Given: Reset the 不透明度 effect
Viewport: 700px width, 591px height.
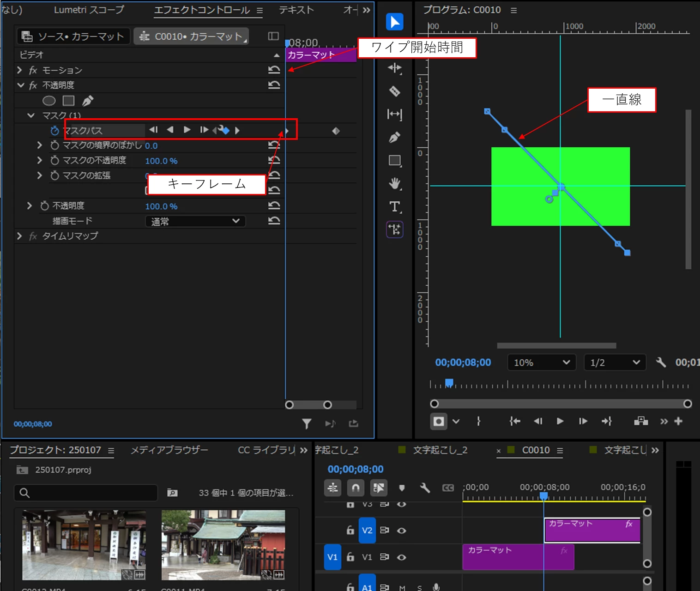Looking at the screenshot, I should (x=274, y=85).
